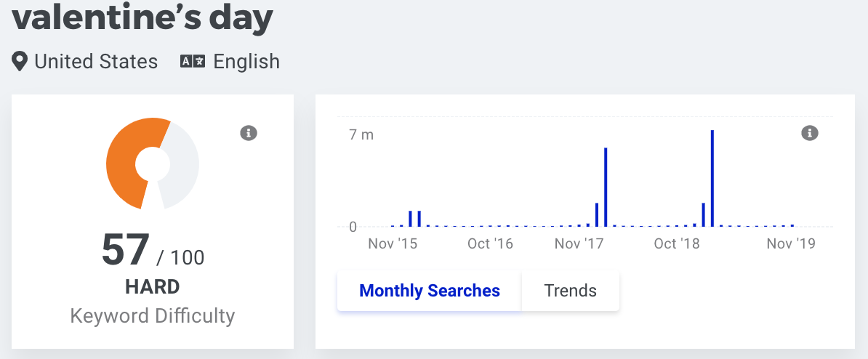Click the Oct '16 axis label

click(491, 243)
